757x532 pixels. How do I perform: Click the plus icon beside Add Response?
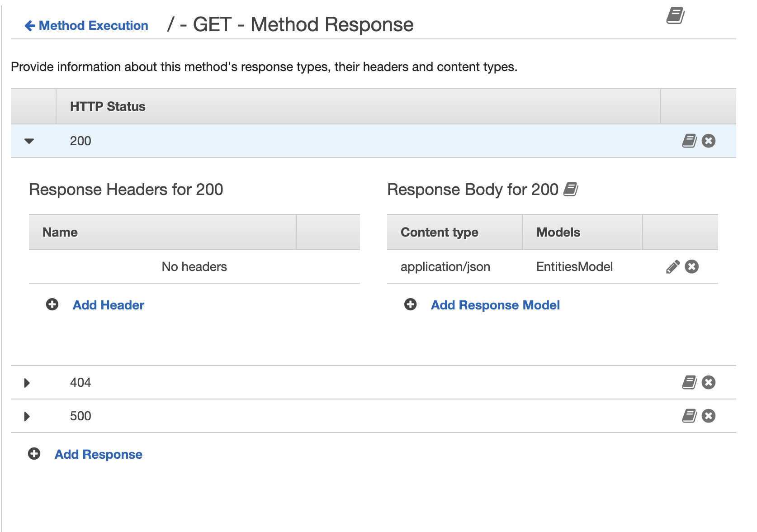click(33, 454)
